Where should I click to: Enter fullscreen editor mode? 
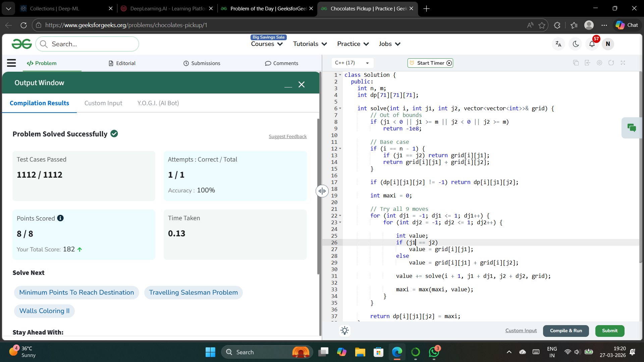pyautogui.click(x=623, y=63)
